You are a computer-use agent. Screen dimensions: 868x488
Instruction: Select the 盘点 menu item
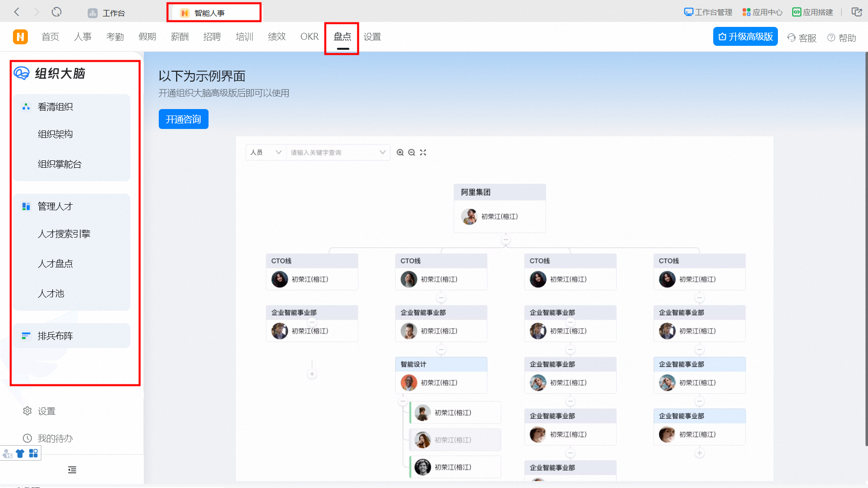(342, 37)
